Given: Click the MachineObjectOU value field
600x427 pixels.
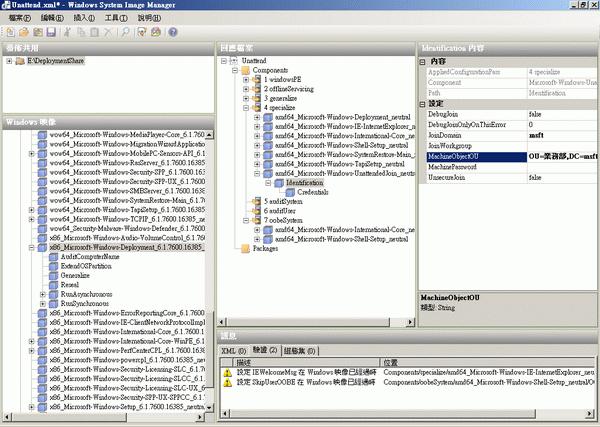Looking at the screenshot, I should pyautogui.click(x=562, y=156).
